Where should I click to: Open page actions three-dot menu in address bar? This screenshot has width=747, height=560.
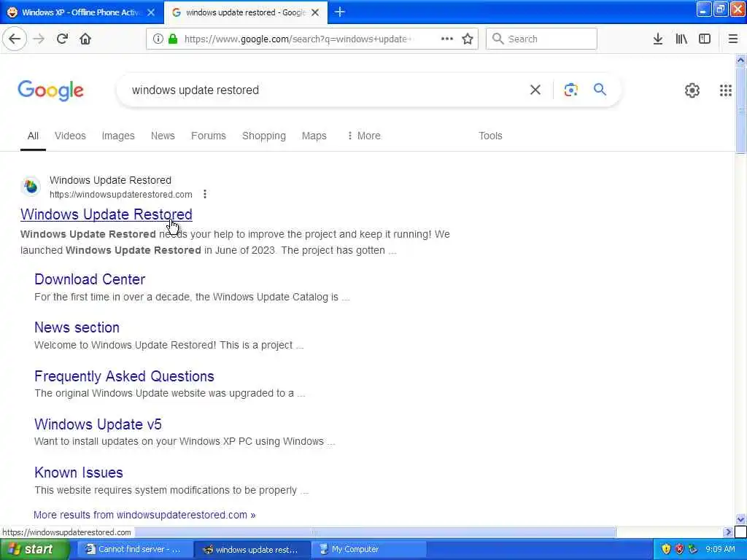(447, 39)
